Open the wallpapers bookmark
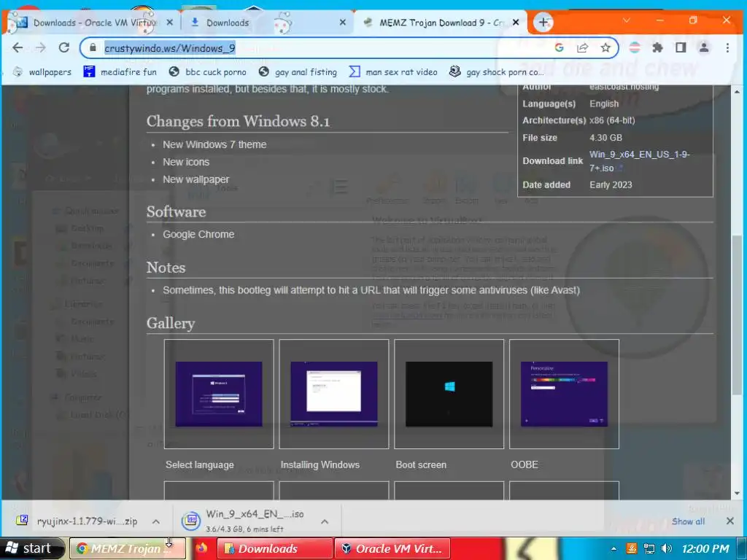The width and height of the screenshot is (747, 560). click(42, 72)
